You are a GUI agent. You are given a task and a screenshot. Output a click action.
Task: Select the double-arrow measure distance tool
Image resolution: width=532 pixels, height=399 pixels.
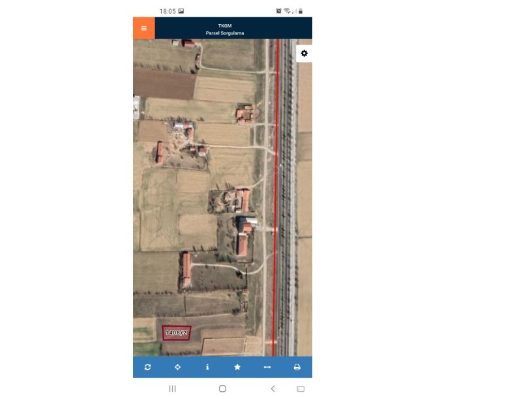(x=267, y=367)
